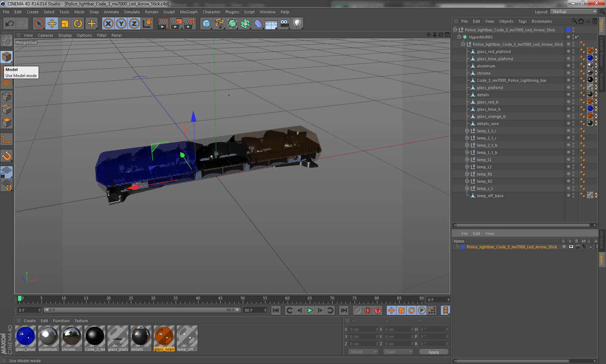
Task: Go to start of animation
Action: 276,310
